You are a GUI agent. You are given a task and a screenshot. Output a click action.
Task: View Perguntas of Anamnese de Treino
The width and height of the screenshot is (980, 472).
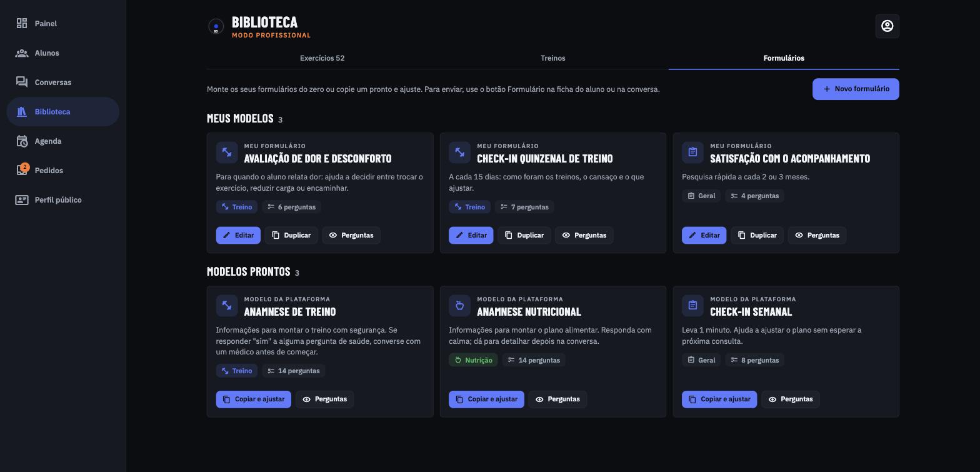point(325,399)
